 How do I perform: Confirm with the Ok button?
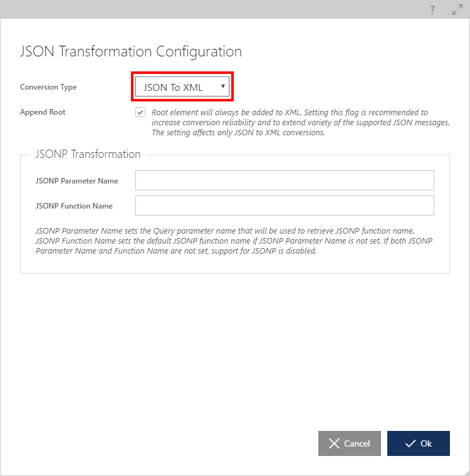tap(419, 443)
